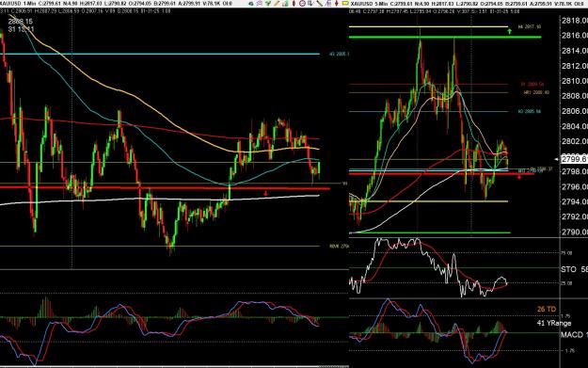Click the 2796 price axis label
The image size is (588, 368).
point(574,186)
